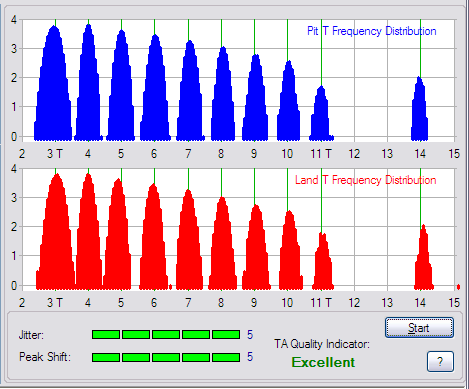Click the Peak Shift quality bar
The image size is (469, 389).
pyautogui.click(x=166, y=357)
